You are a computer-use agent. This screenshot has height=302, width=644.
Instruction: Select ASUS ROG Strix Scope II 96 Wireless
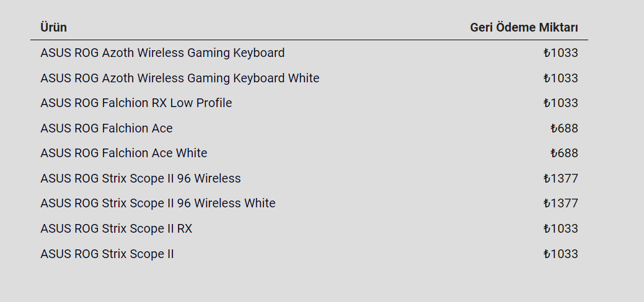click(141, 178)
